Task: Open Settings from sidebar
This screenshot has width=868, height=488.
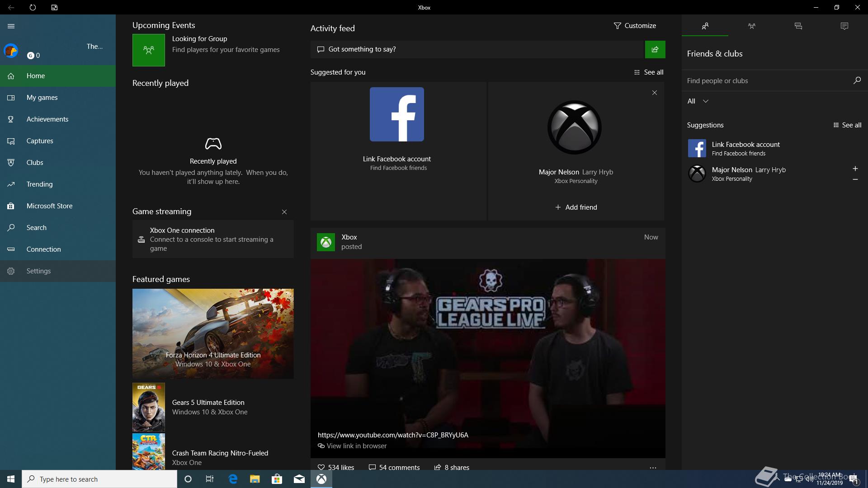Action: [58, 271]
